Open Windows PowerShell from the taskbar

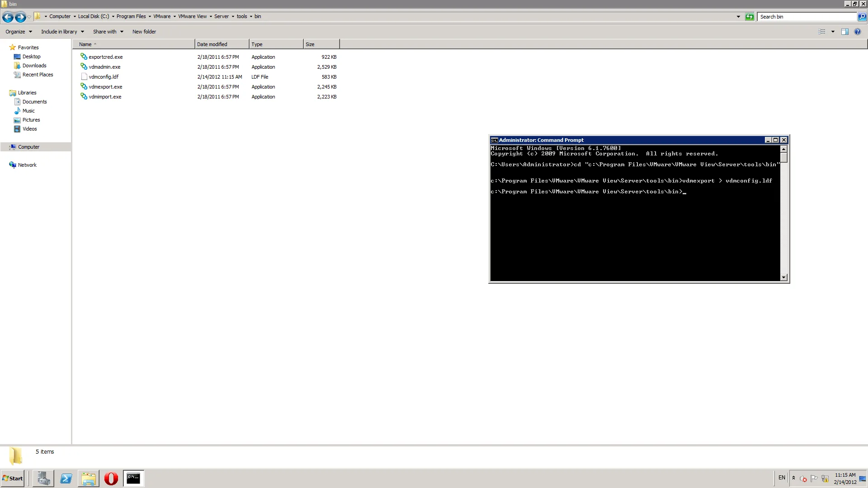[x=66, y=478]
